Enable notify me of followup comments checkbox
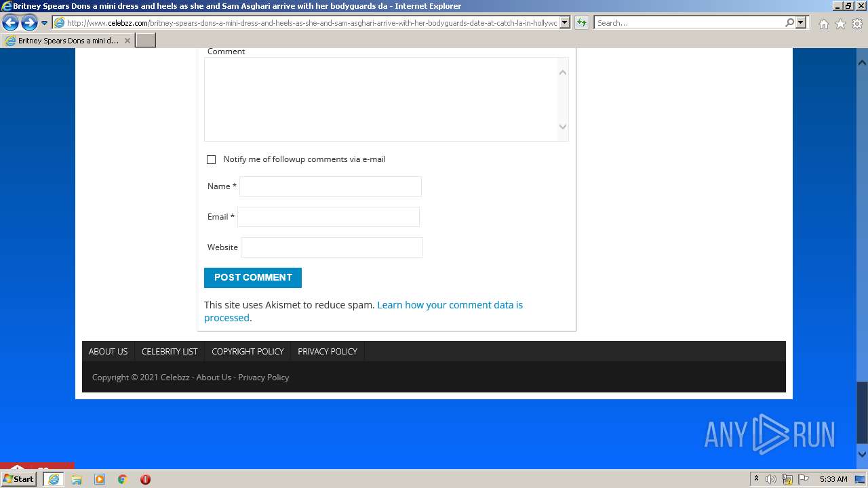868x488 pixels. coord(211,159)
